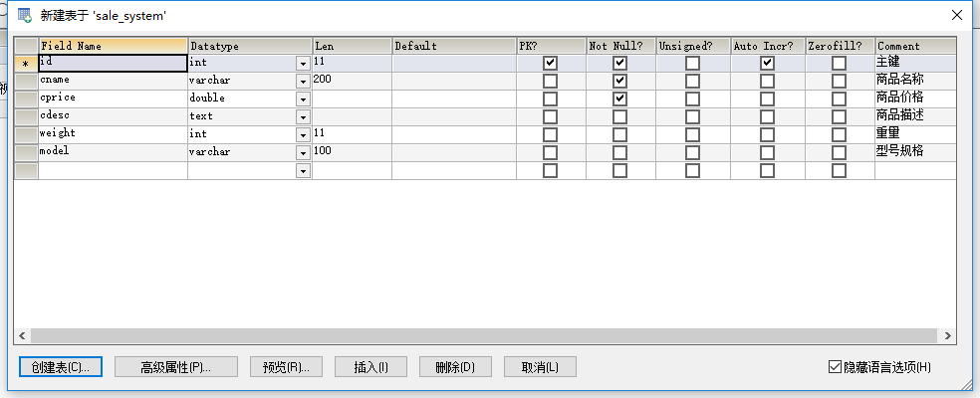The height and width of the screenshot is (398, 980).
Task: Close the new table dialog
Action: pos(956,16)
